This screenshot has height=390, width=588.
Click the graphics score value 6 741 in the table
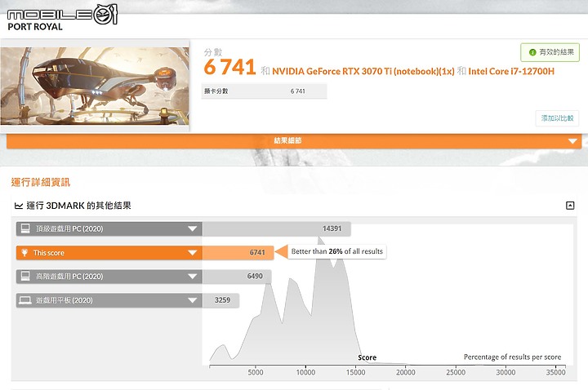pos(298,91)
